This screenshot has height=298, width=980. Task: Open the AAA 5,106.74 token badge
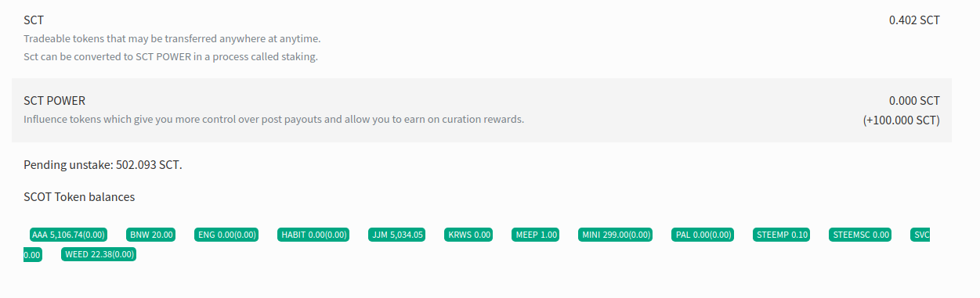[68, 235]
